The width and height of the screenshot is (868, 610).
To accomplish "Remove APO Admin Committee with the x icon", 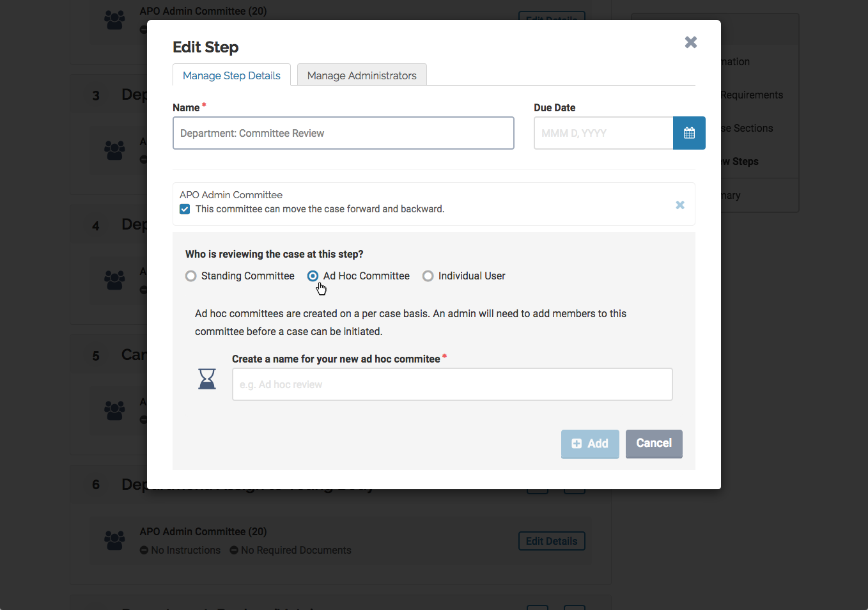I will click(680, 205).
